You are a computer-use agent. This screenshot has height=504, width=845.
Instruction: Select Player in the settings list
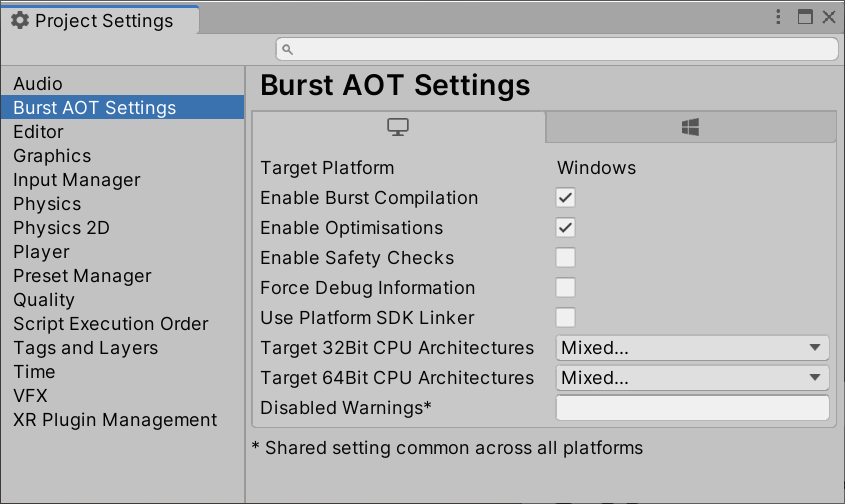[41, 252]
